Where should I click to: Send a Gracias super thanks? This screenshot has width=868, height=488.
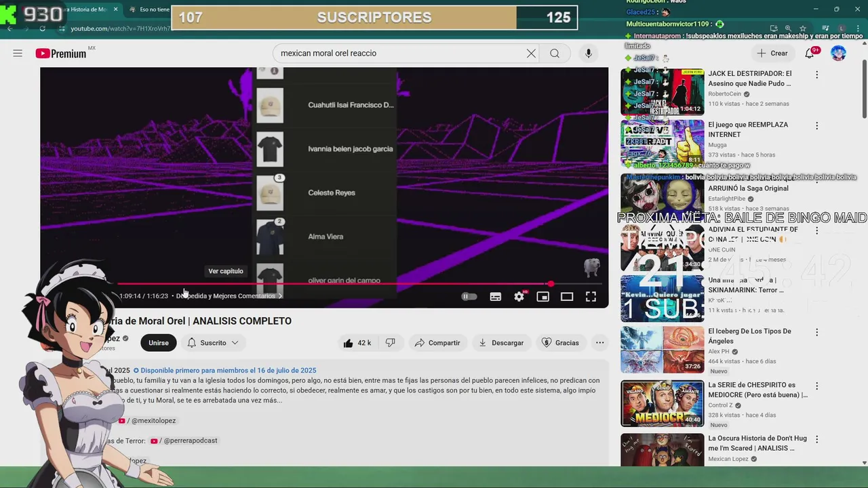point(561,343)
